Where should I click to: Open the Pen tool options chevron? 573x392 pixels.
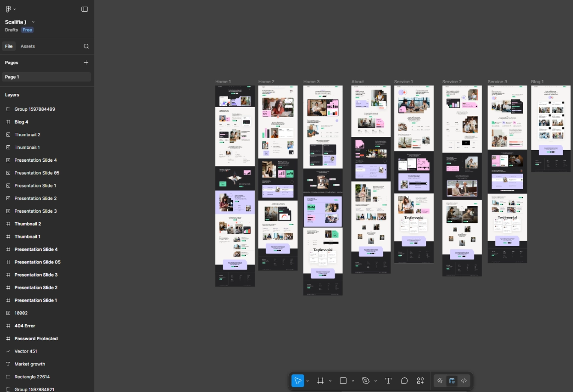376,381
